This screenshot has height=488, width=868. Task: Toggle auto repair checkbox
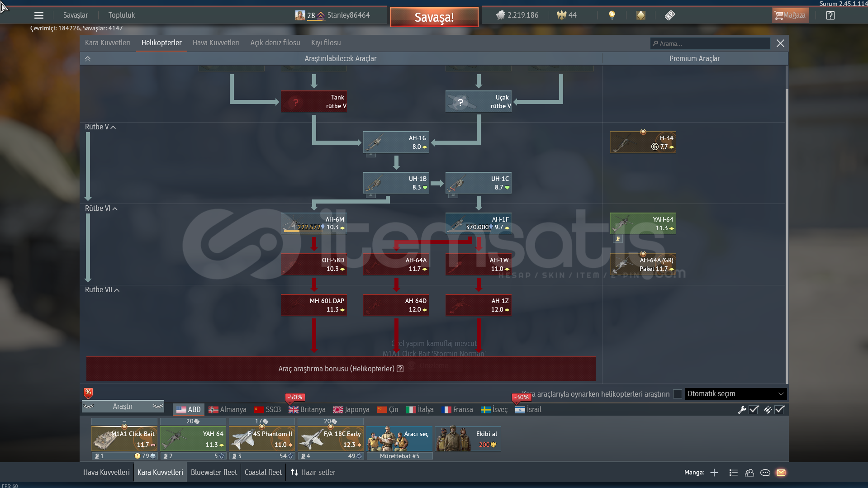(x=754, y=410)
